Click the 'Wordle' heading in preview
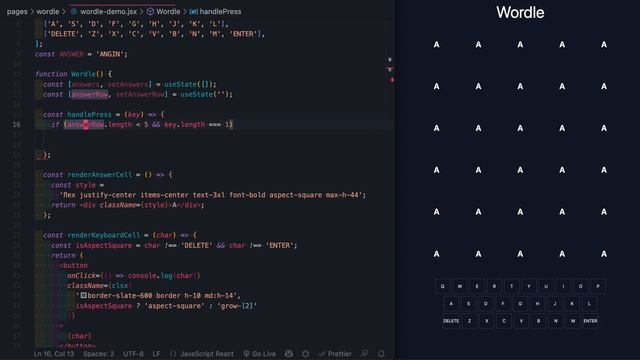Image resolution: width=640 pixels, height=360 pixels. [520, 13]
